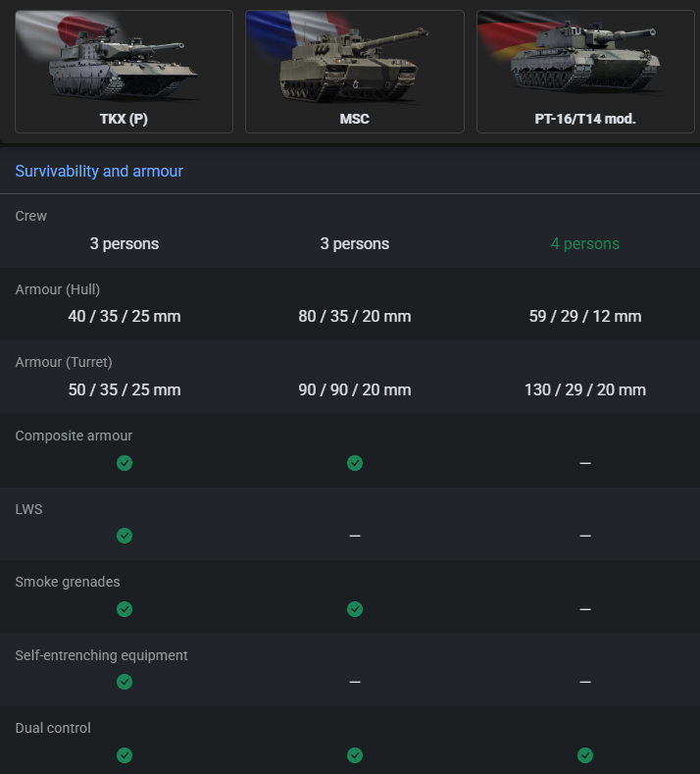This screenshot has height=774, width=700.
Task: Click MSC smoke grenades checkmark
Action: 355,609
